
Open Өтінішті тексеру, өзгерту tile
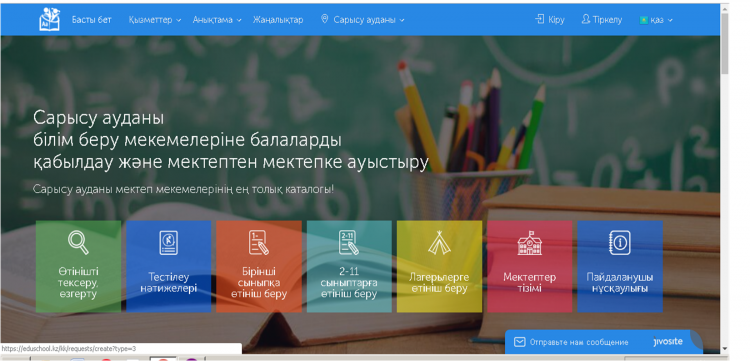(x=78, y=266)
